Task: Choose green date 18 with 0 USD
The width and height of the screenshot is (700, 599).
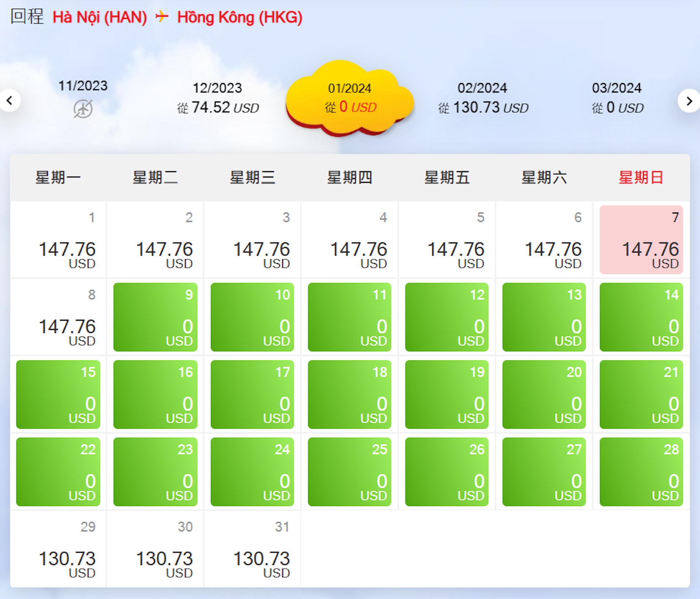Action: tap(350, 394)
